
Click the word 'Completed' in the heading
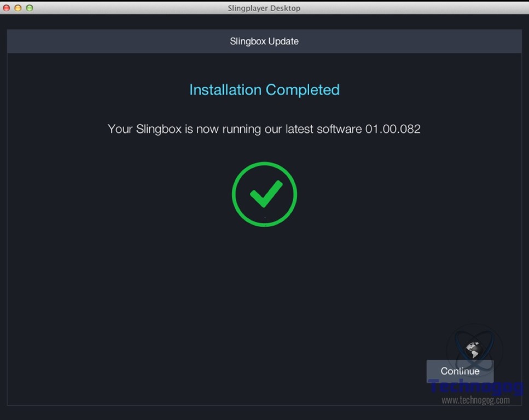303,90
